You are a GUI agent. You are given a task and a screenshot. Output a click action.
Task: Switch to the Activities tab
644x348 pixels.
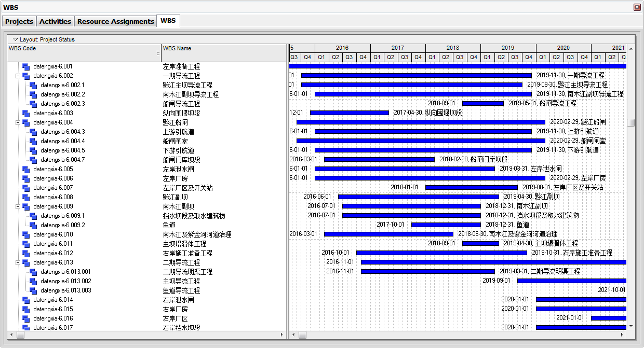[x=55, y=21]
